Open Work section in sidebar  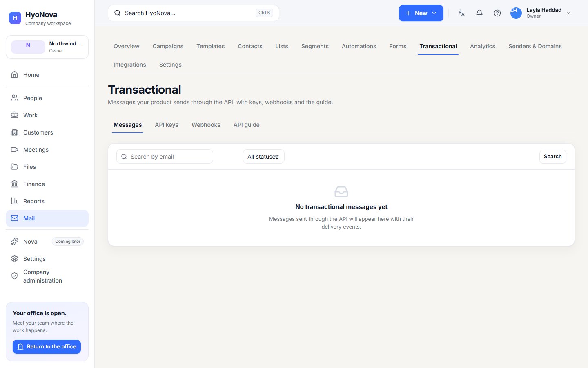[x=47, y=115]
